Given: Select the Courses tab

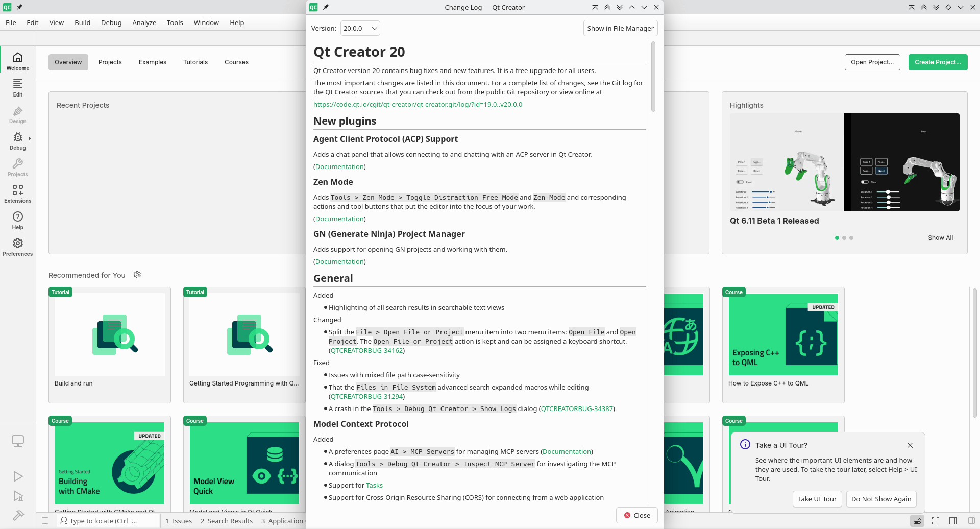Looking at the screenshot, I should [237, 62].
